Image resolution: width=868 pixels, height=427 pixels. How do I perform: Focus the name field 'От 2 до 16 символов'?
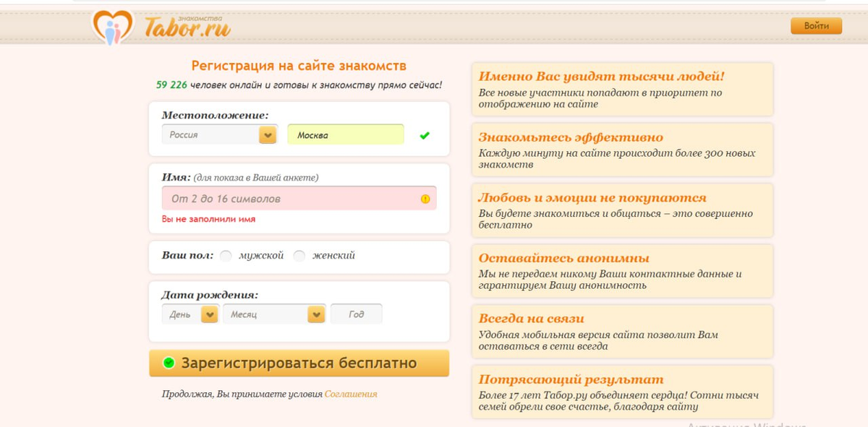(x=299, y=198)
